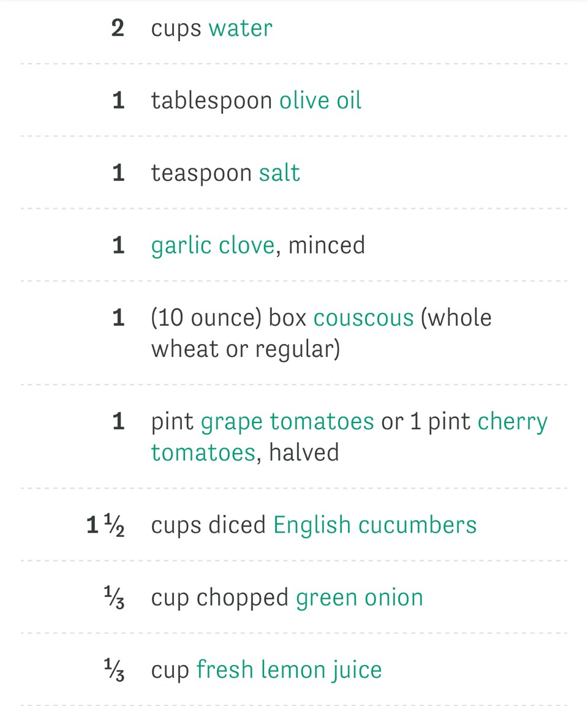Screen dimensions: 588x706
Task: Click the word "minced" after garlic clove
Action: coord(326,246)
